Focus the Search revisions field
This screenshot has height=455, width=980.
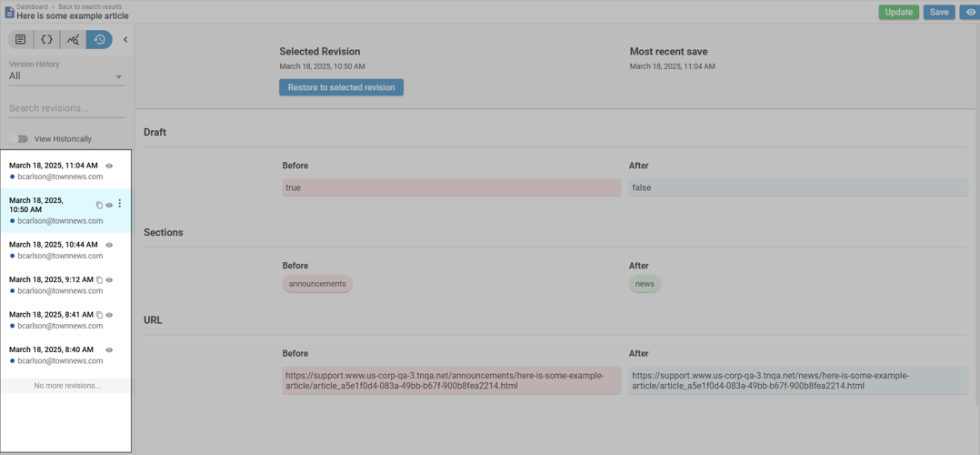[67, 108]
